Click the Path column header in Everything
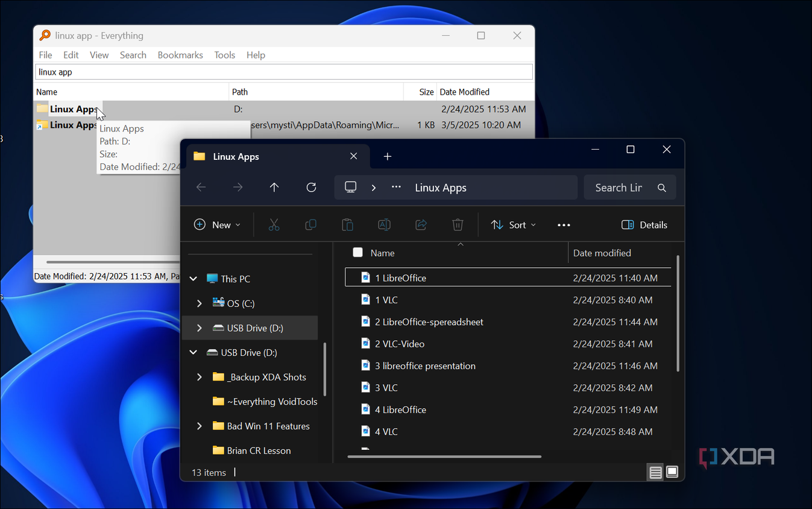This screenshot has height=509, width=812. click(x=316, y=92)
